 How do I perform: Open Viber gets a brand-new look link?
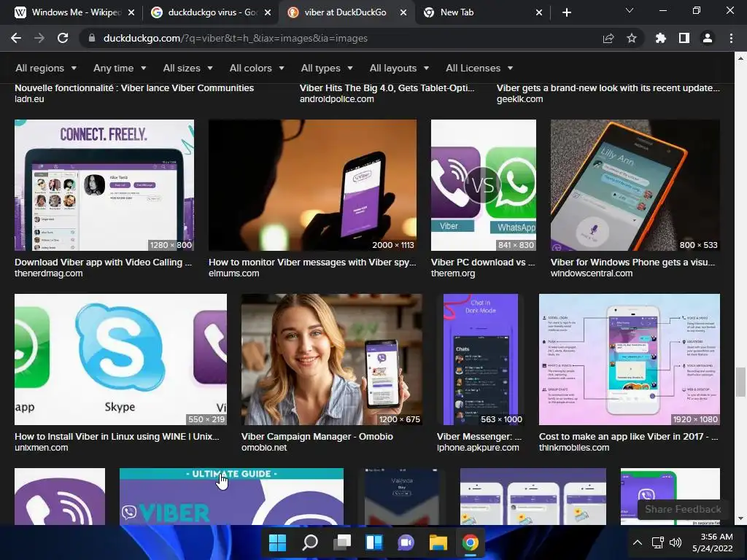tap(608, 88)
